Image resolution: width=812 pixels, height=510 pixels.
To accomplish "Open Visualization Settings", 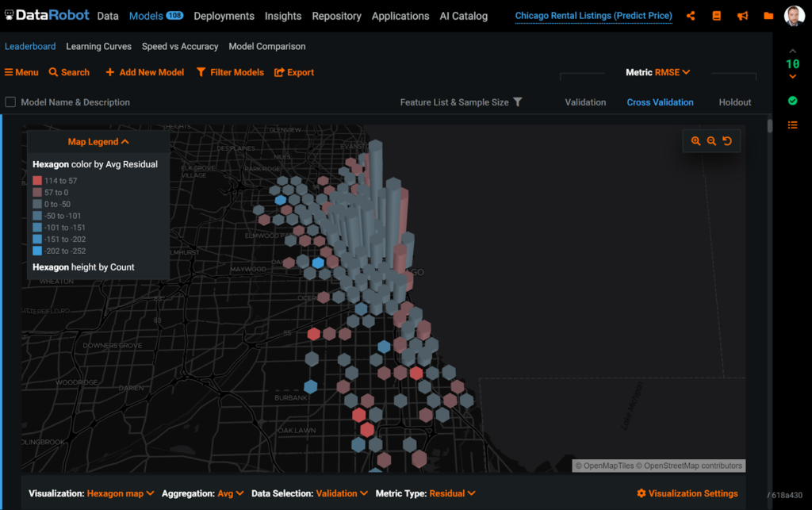I will click(687, 493).
